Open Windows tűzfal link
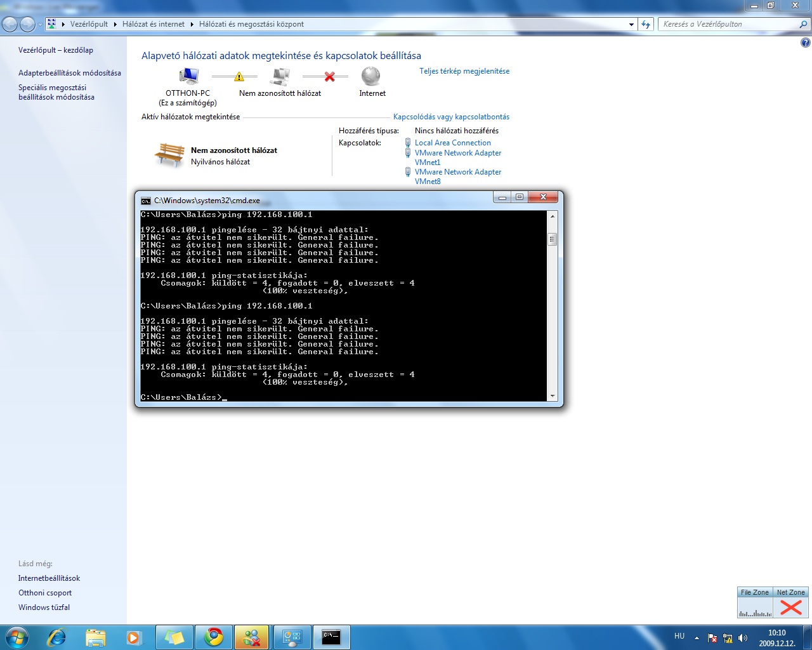This screenshot has width=812, height=650. pyautogui.click(x=44, y=607)
